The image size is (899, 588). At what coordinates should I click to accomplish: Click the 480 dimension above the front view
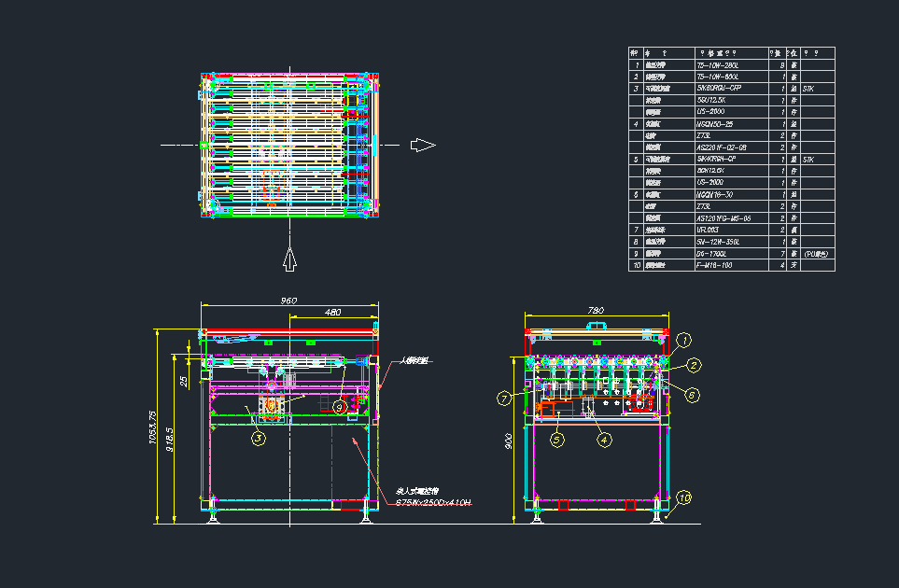click(331, 313)
